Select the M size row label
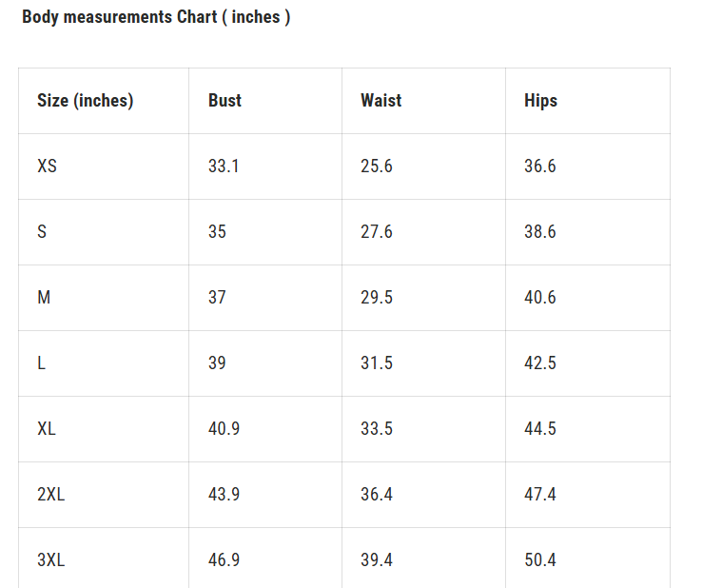 coord(44,297)
